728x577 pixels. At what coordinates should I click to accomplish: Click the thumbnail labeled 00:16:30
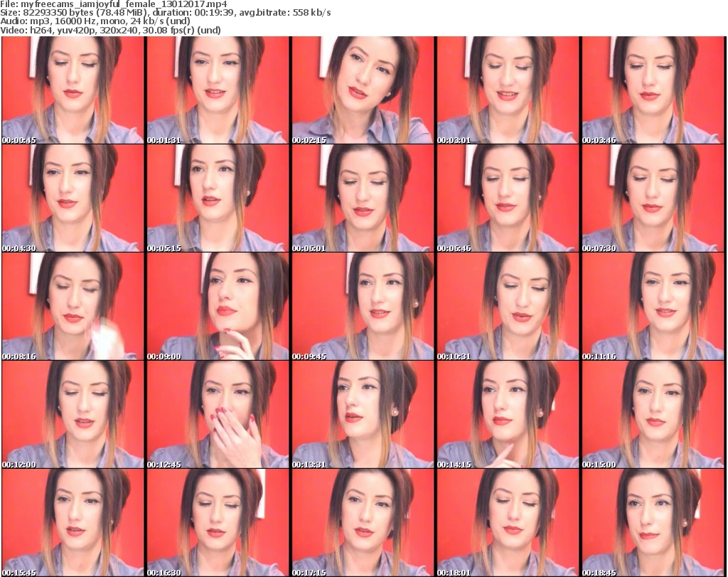tap(218, 523)
